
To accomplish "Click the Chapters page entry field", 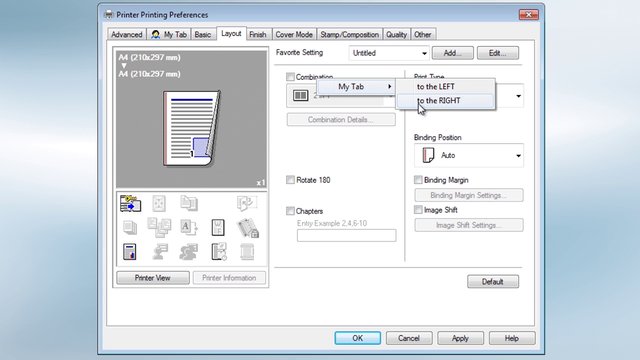I will click(347, 236).
